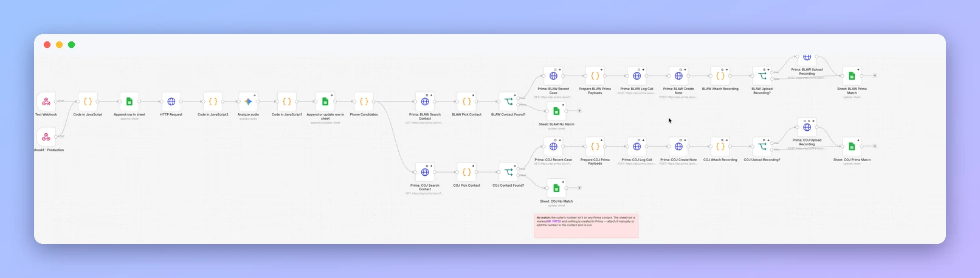The width and height of the screenshot is (980, 278).
Task: Add node after Sheet: COJ No Match
Action: point(579,188)
